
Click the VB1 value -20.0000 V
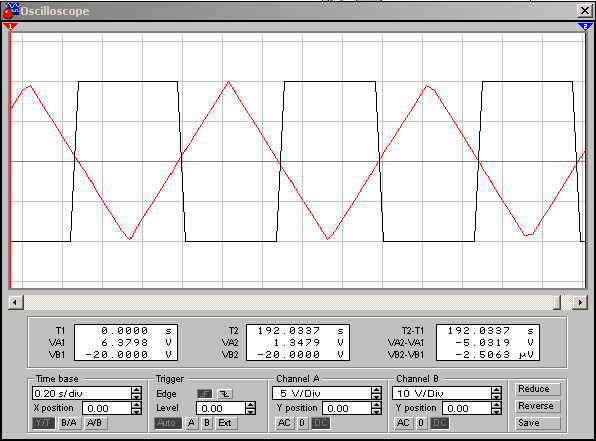point(128,355)
